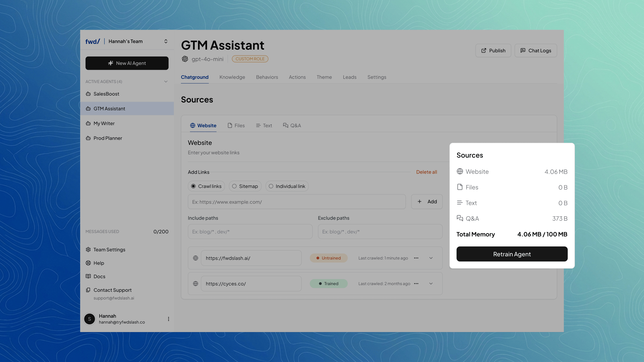Click the Retrain Agent button
The image size is (644, 362).
coord(512,254)
